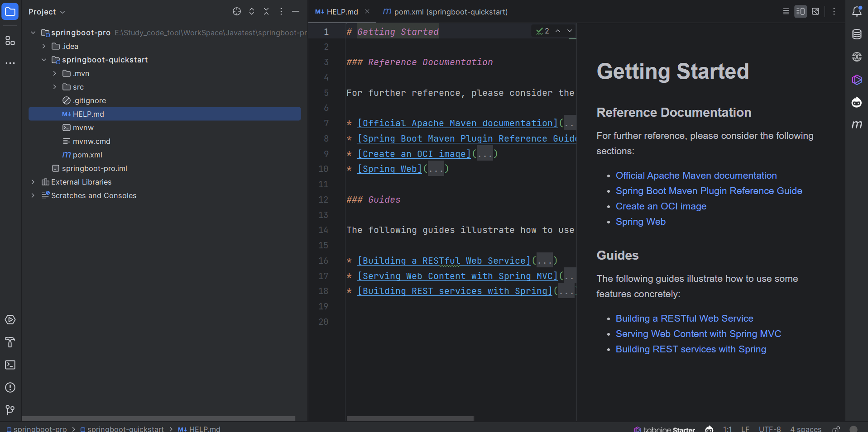
Task: Open the Problems tool window
Action: coord(10,388)
